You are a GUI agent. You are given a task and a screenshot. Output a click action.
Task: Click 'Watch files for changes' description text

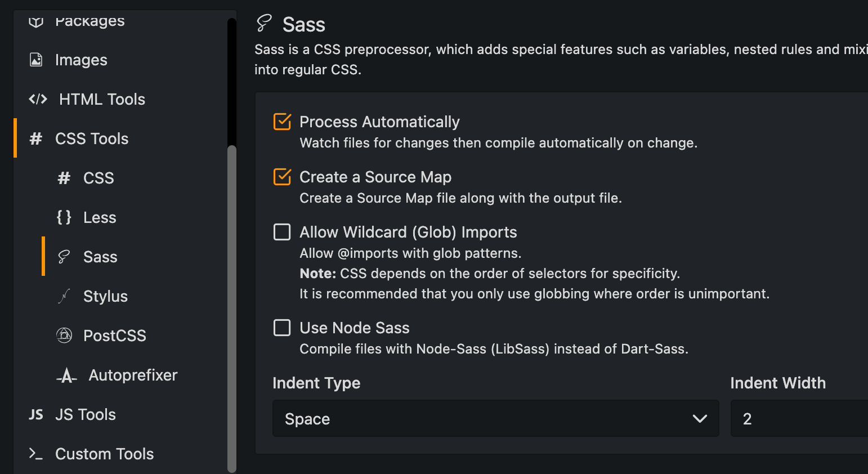498,143
